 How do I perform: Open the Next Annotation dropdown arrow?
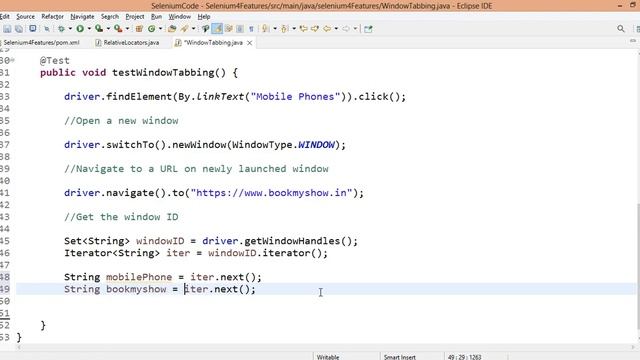(275, 29)
